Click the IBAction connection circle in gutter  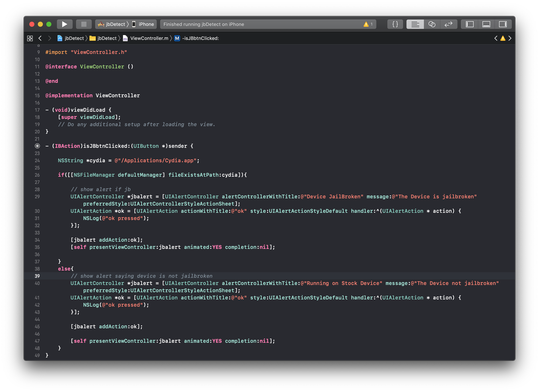(x=37, y=146)
